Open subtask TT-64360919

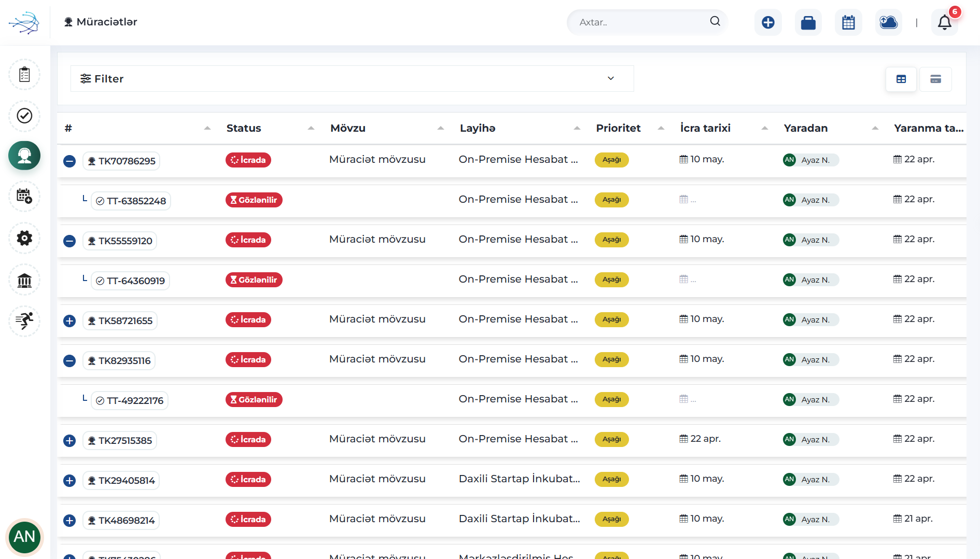(x=130, y=281)
